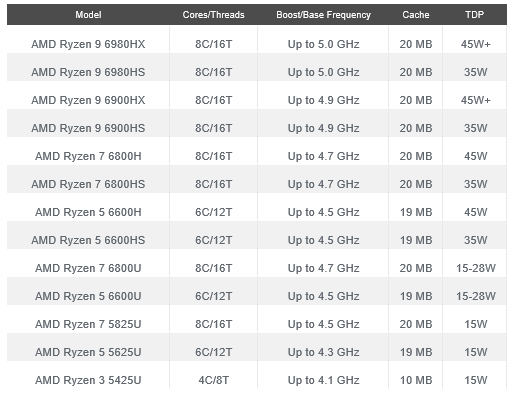Click 15-28W TDP of Ryzen 5 6600U
This screenshot has height=399, width=511.
[x=476, y=296]
